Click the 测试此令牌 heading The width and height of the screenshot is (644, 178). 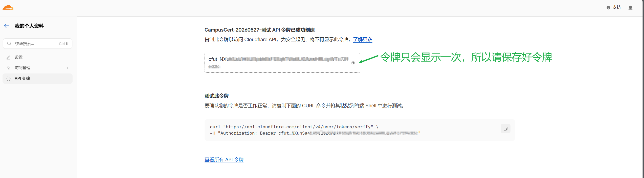coord(217,96)
